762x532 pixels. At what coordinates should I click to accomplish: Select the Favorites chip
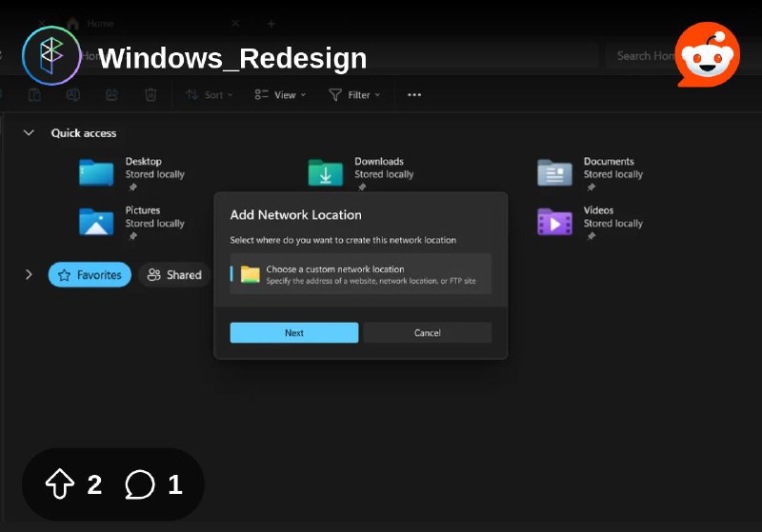point(90,275)
